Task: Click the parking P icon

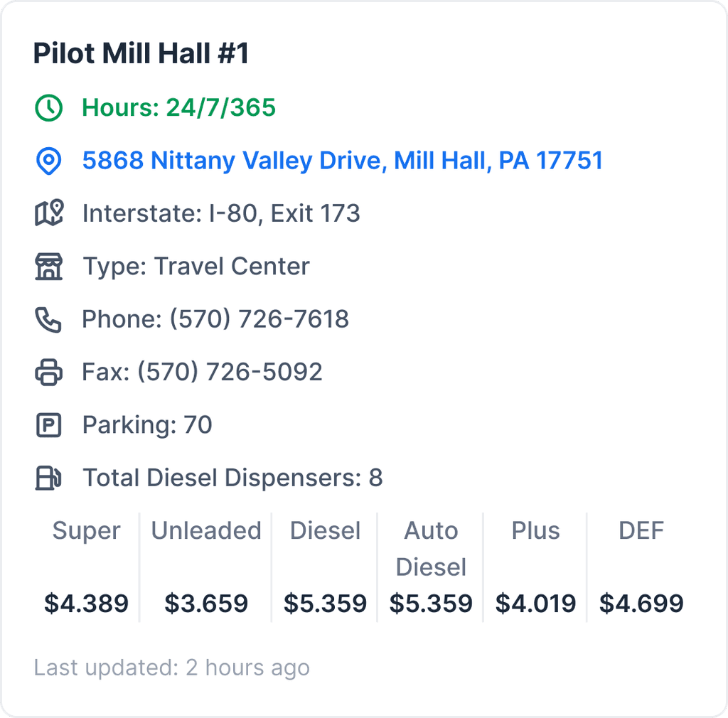Action: 47,424
